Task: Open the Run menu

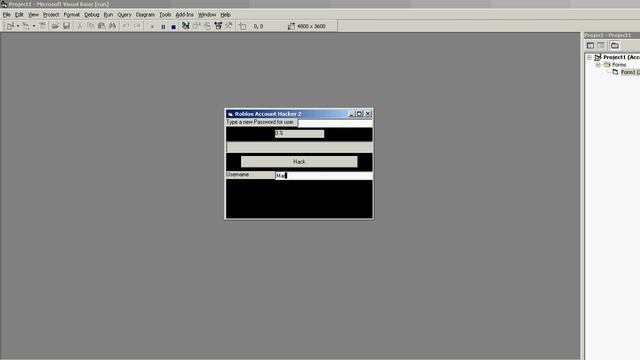Action: pos(108,15)
